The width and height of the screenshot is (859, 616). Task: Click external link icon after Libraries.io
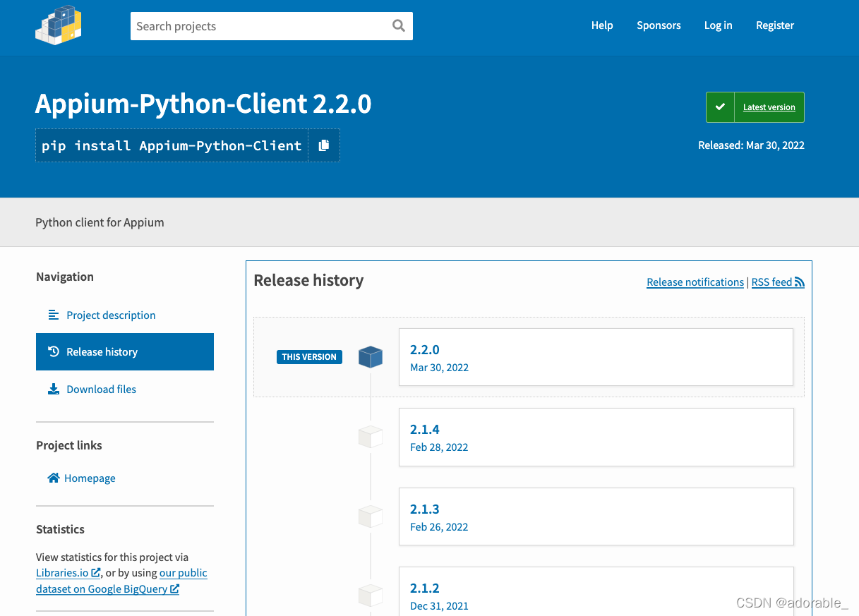96,573
